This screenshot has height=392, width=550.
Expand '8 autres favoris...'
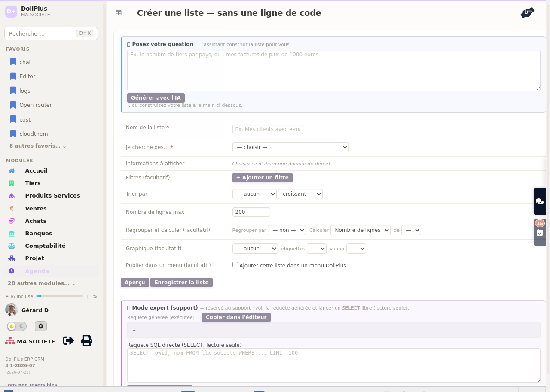38,146
